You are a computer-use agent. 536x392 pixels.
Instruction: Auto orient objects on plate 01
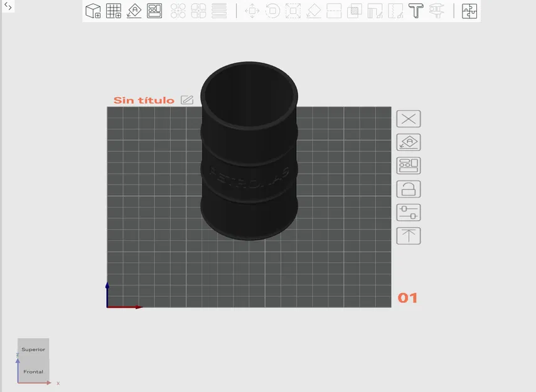(x=409, y=142)
